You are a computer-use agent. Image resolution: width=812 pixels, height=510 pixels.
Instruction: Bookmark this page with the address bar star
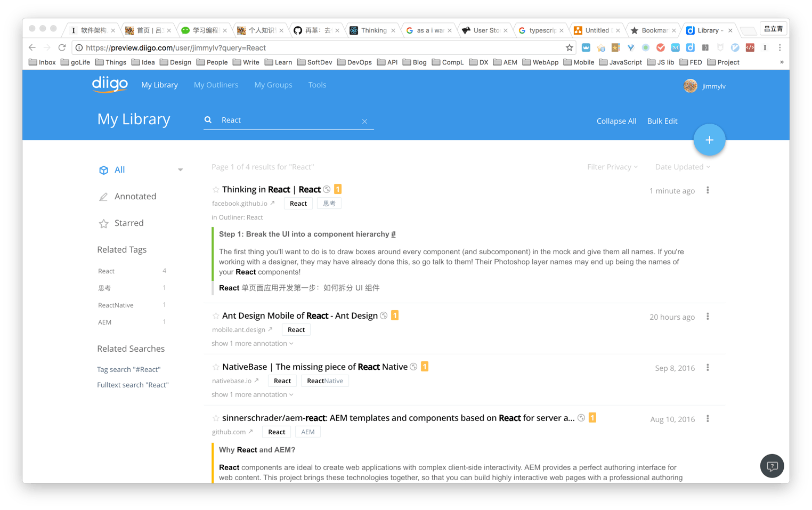click(x=570, y=47)
